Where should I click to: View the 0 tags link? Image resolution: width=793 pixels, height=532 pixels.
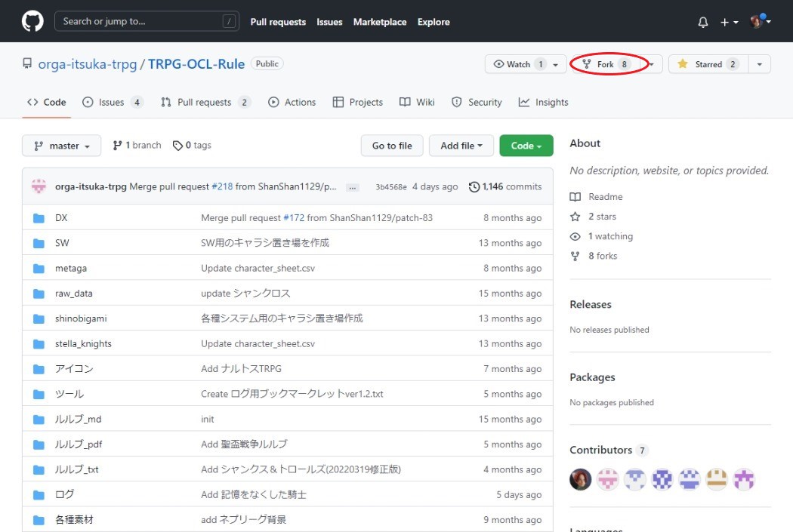coord(192,146)
